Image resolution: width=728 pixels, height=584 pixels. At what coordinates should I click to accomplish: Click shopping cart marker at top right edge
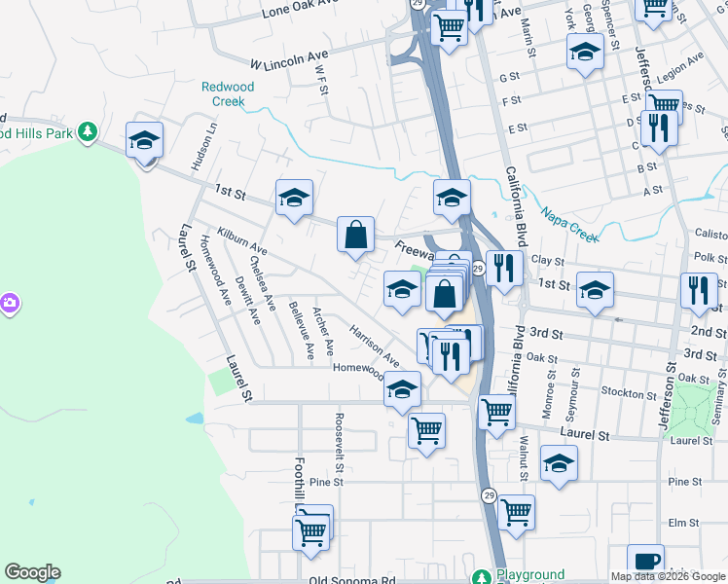pyautogui.click(x=653, y=12)
